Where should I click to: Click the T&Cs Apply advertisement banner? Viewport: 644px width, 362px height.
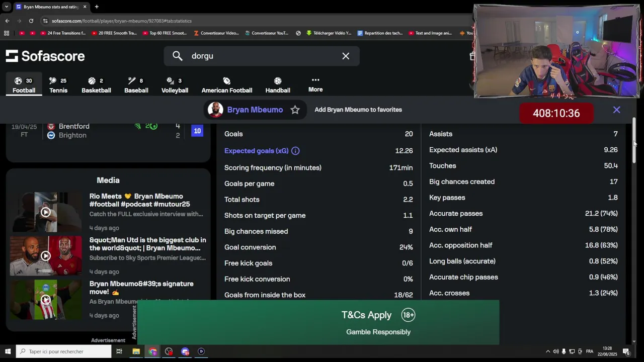click(x=318, y=322)
